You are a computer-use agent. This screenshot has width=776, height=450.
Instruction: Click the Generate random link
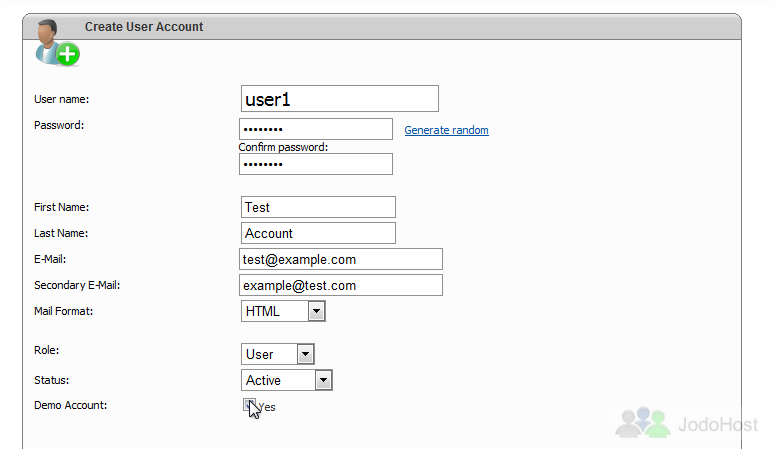[446, 130]
